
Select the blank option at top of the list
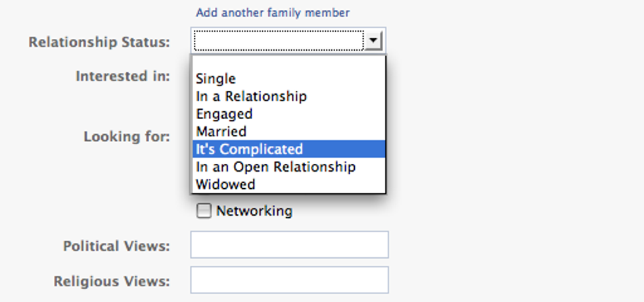click(288, 64)
